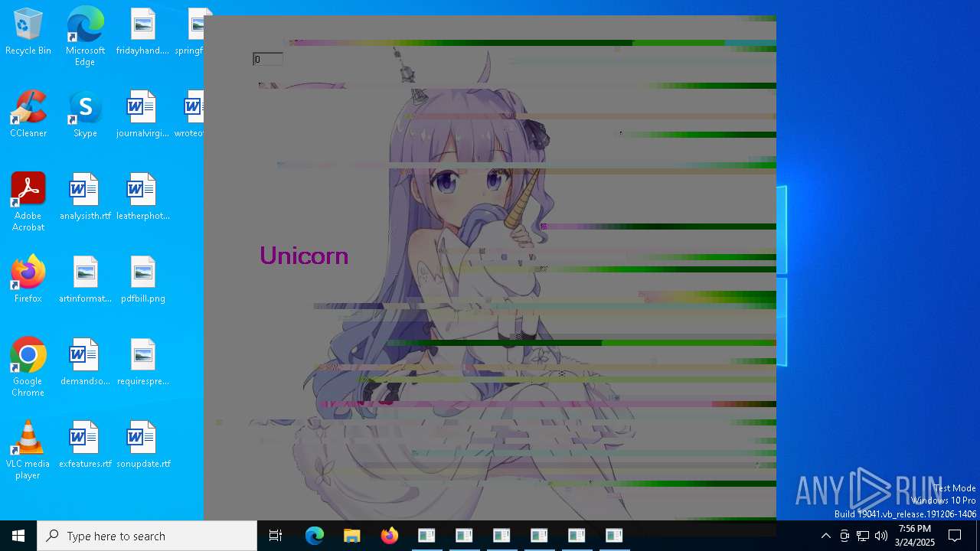Click the purple Unicorn text
The width and height of the screenshot is (980, 551).
[x=304, y=256]
